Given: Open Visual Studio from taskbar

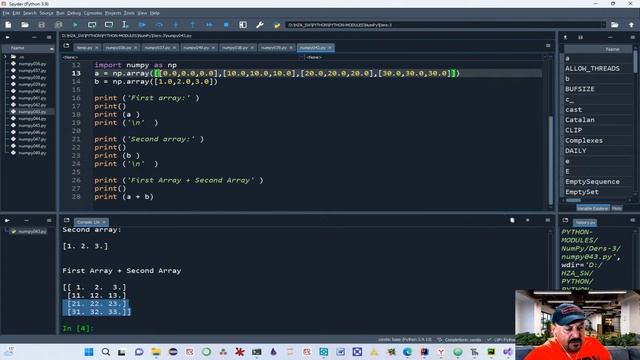Looking at the screenshot, I should [x=507, y=352].
